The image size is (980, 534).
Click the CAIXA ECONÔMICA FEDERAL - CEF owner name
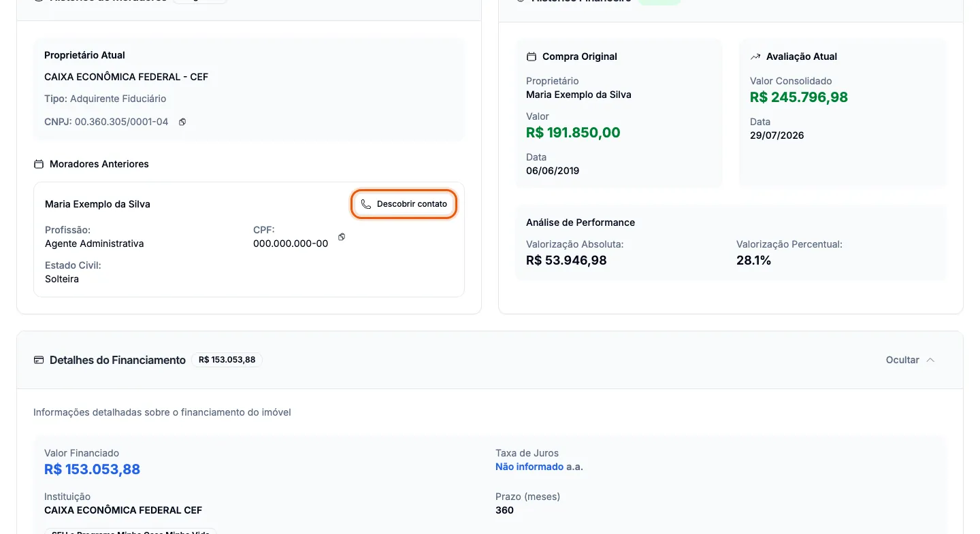126,77
